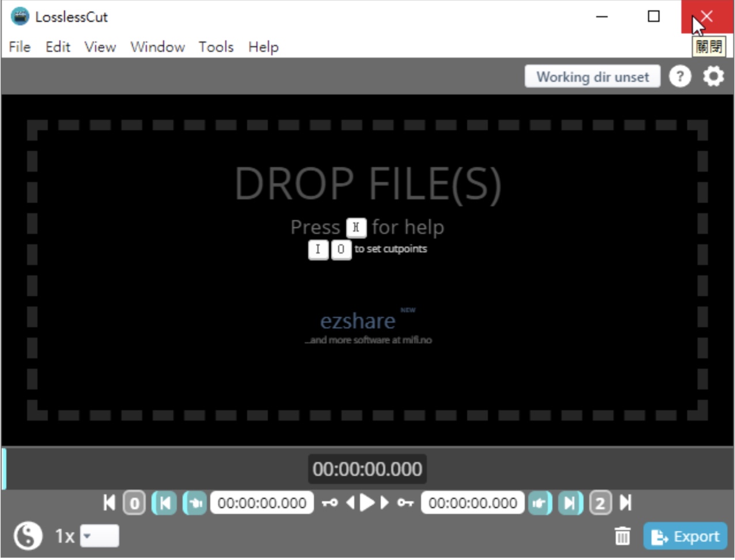Open the View menu
735x560 pixels.
(x=100, y=47)
